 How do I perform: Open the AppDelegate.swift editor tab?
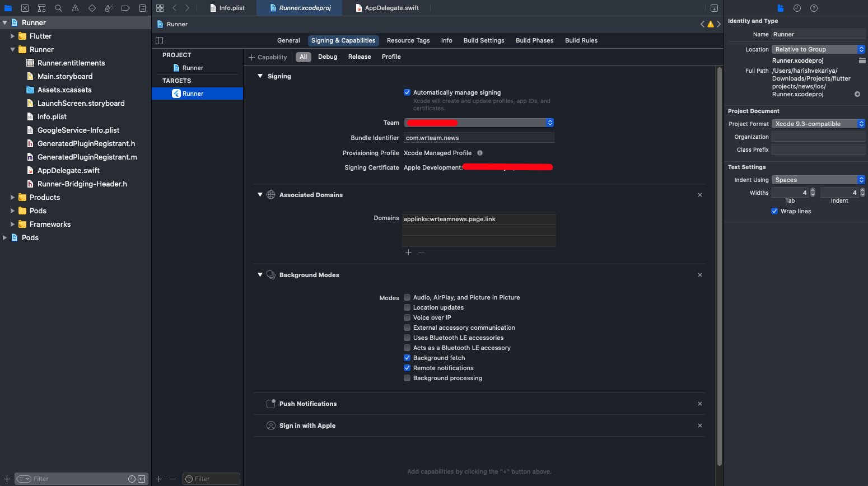(x=391, y=8)
